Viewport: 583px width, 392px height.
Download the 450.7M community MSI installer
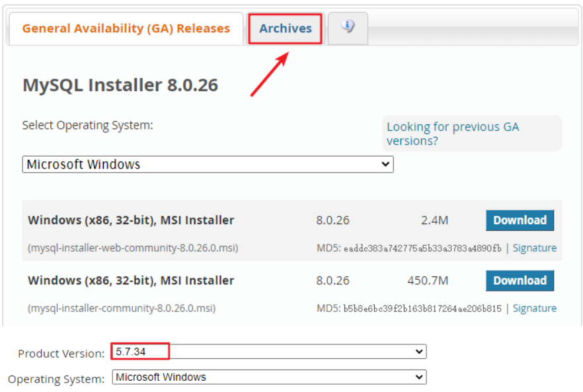coord(520,280)
